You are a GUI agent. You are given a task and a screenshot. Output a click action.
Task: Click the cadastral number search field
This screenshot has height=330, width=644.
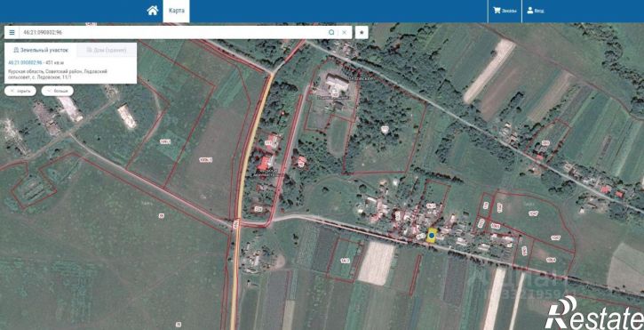(x=172, y=33)
